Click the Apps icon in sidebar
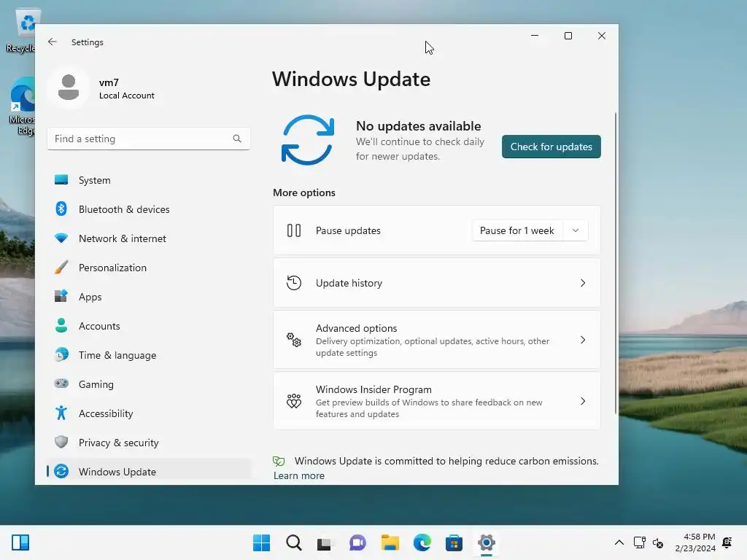 click(61, 296)
